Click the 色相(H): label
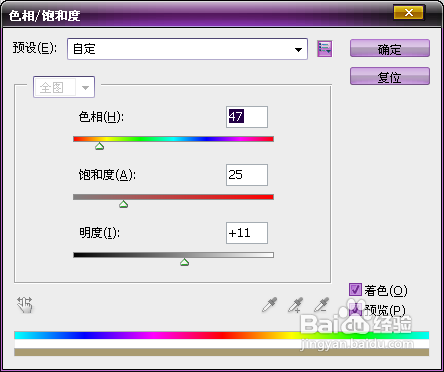 pos(101,117)
